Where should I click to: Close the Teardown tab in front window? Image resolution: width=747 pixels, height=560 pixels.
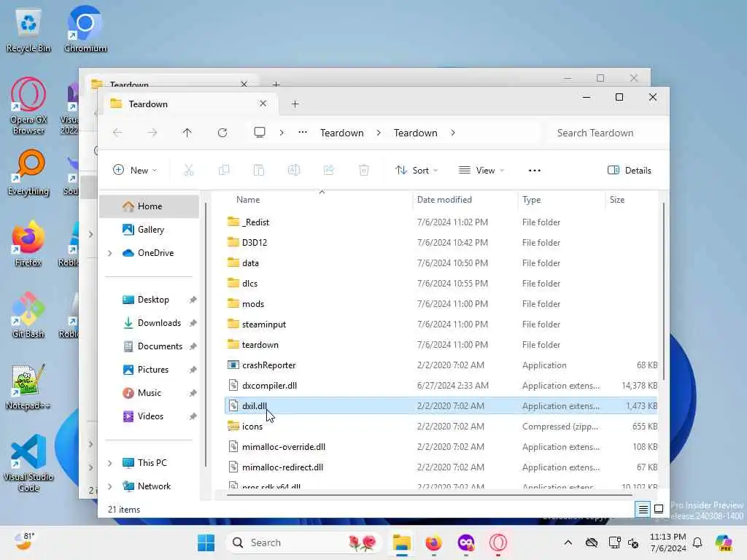click(x=263, y=104)
